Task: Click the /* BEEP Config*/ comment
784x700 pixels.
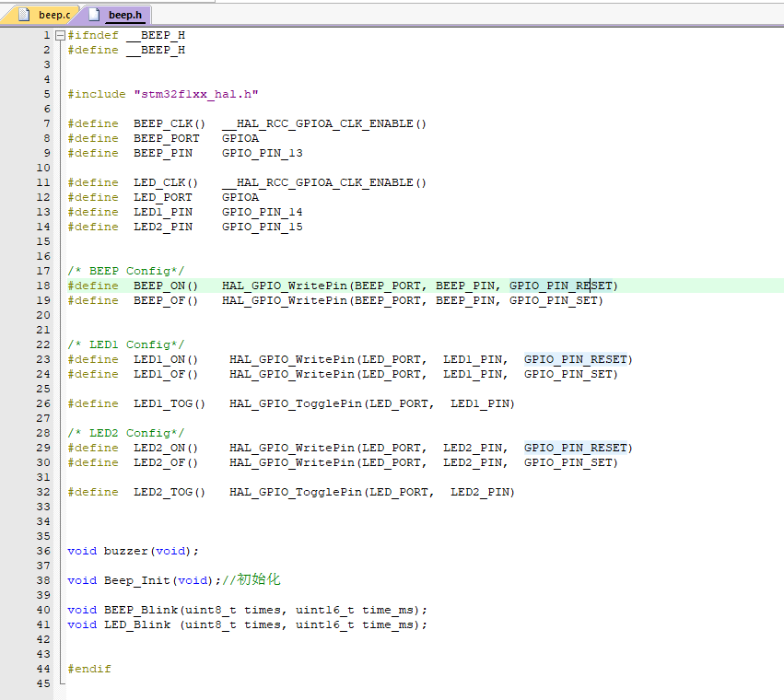Action: coord(125,271)
